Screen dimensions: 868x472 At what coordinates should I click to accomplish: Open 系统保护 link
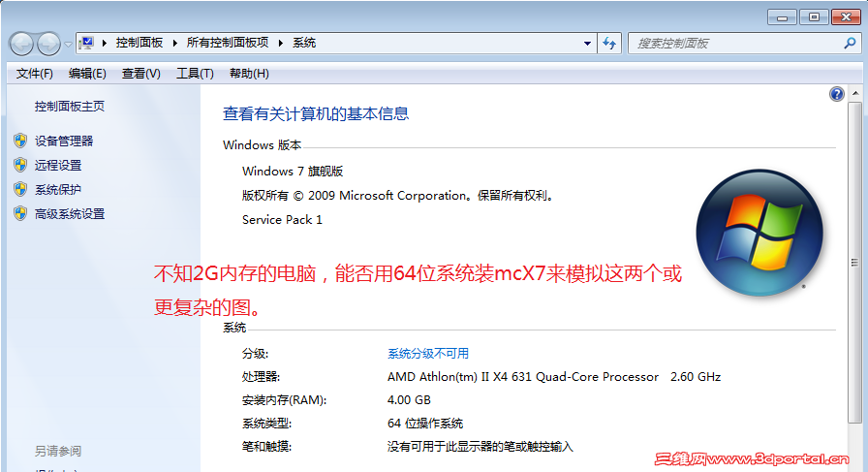click(57, 190)
